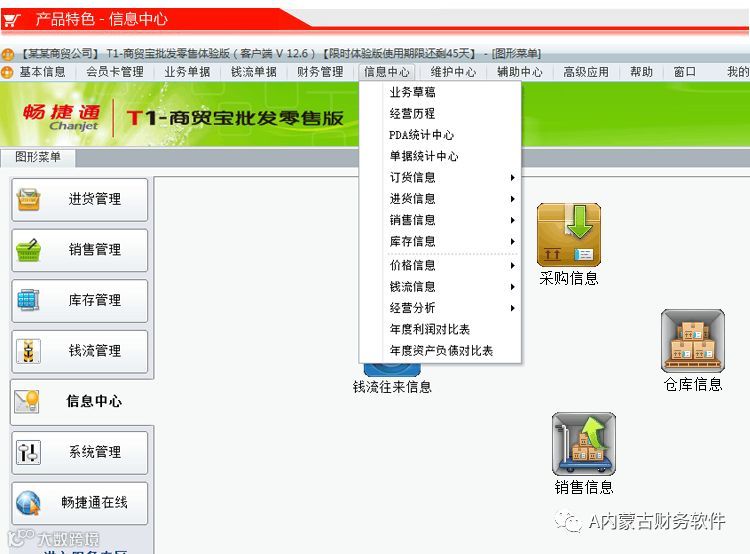Open the 高级应用 menu
750x554 pixels.
tap(586, 72)
